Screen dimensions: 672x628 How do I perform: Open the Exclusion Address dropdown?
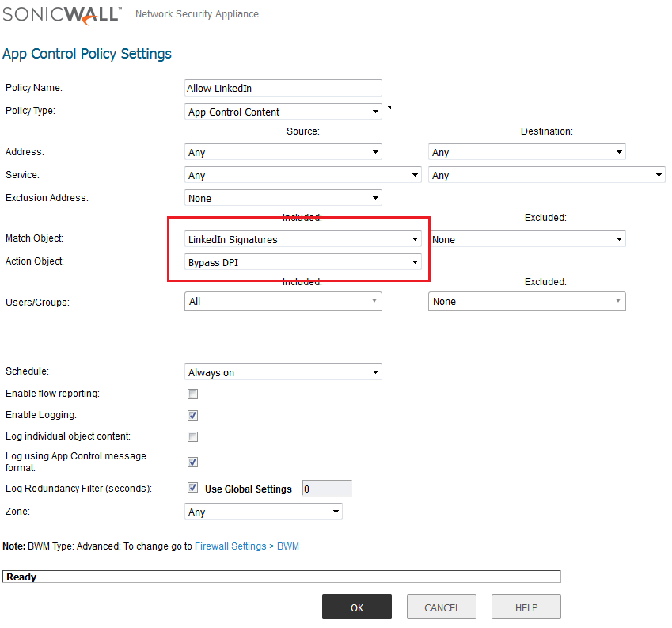click(x=283, y=198)
